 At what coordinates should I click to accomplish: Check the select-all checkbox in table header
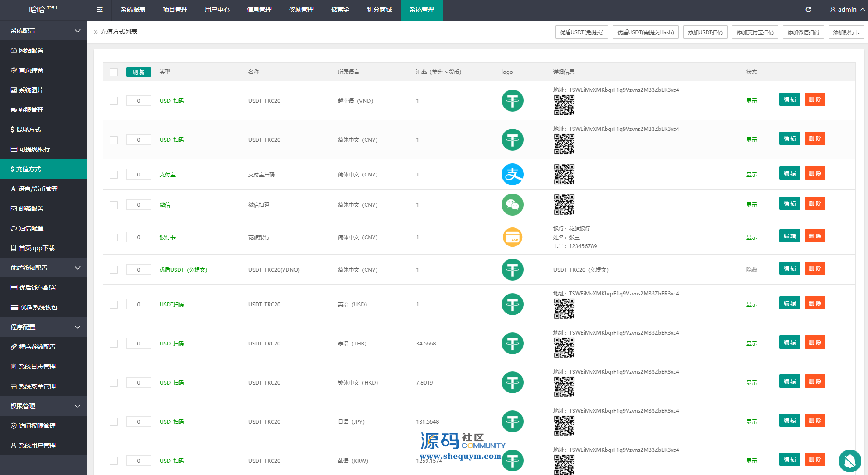point(114,72)
